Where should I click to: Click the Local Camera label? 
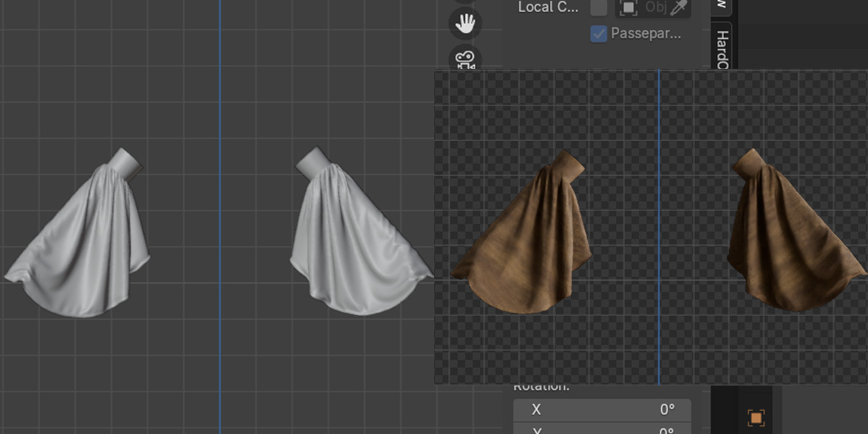click(548, 7)
